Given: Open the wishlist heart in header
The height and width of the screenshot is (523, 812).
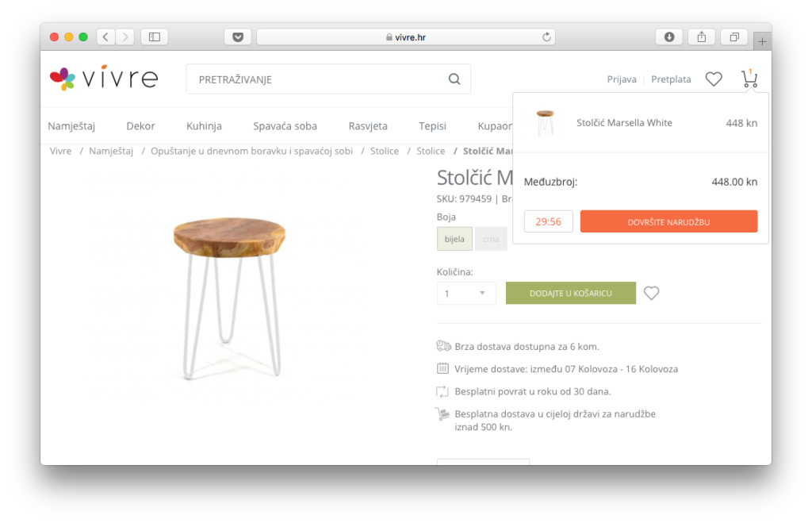Looking at the screenshot, I should coord(714,79).
